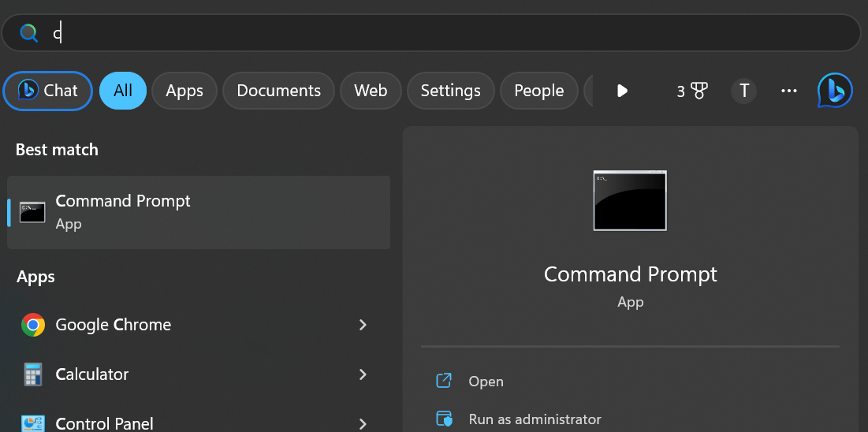Click Command Prompt icon in results list
Viewport: 868px width, 432px height.
[32, 213]
